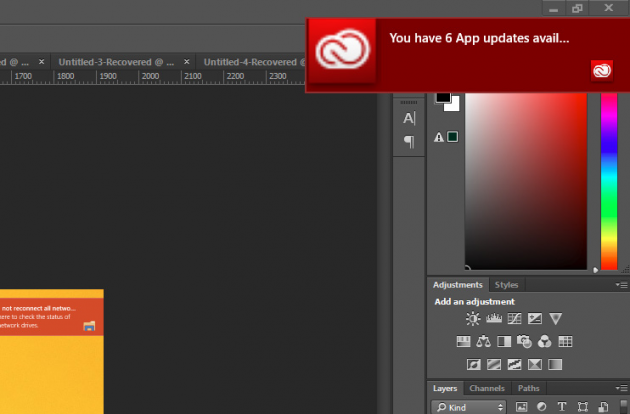Add a Channel Mixer adjustment
This screenshot has height=414, width=630.
[x=545, y=342]
